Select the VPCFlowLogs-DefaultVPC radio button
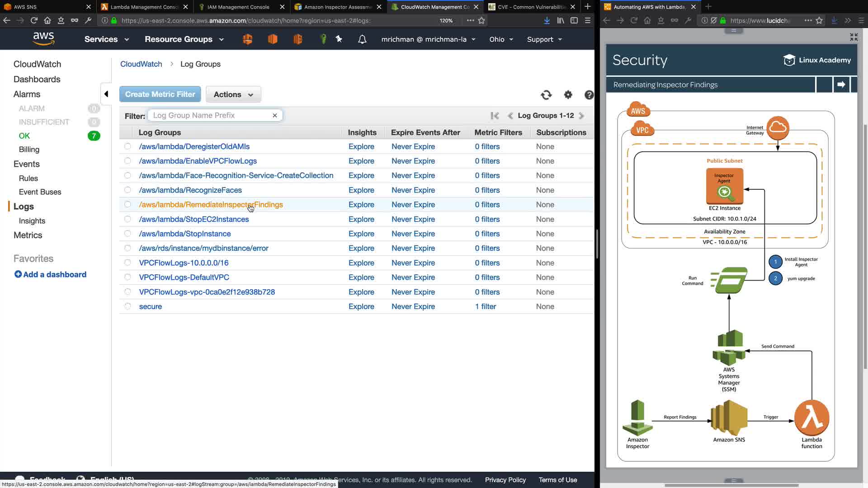This screenshot has width=868, height=488. (128, 277)
